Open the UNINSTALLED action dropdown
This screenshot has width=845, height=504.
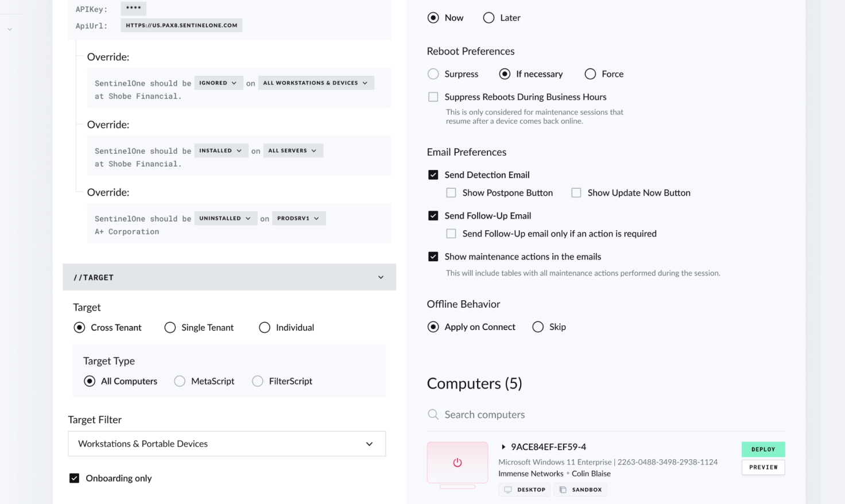click(x=226, y=219)
